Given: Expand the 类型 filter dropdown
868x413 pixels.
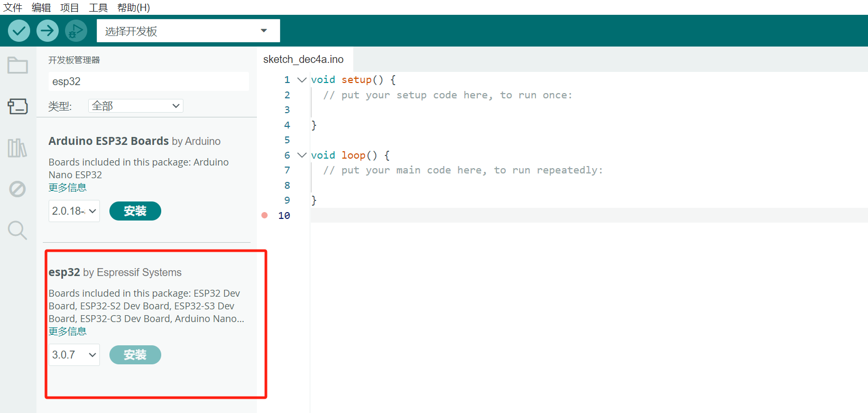Looking at the screenshot, I should click(x=136, y=106).
